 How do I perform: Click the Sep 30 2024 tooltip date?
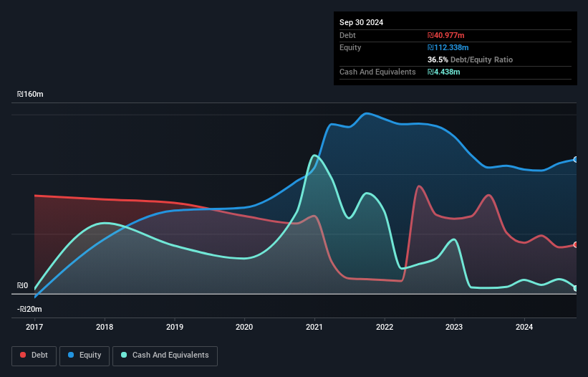point(361,22)
